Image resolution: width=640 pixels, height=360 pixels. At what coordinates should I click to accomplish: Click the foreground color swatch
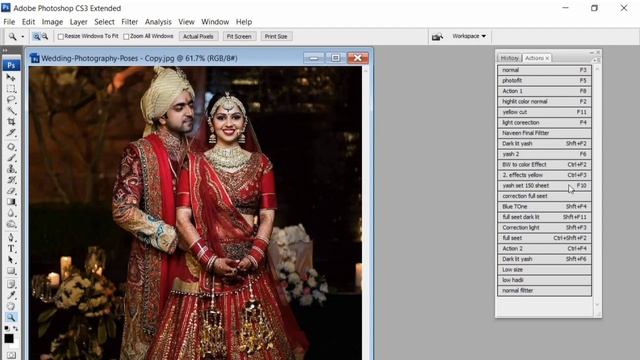click(9, 338)
